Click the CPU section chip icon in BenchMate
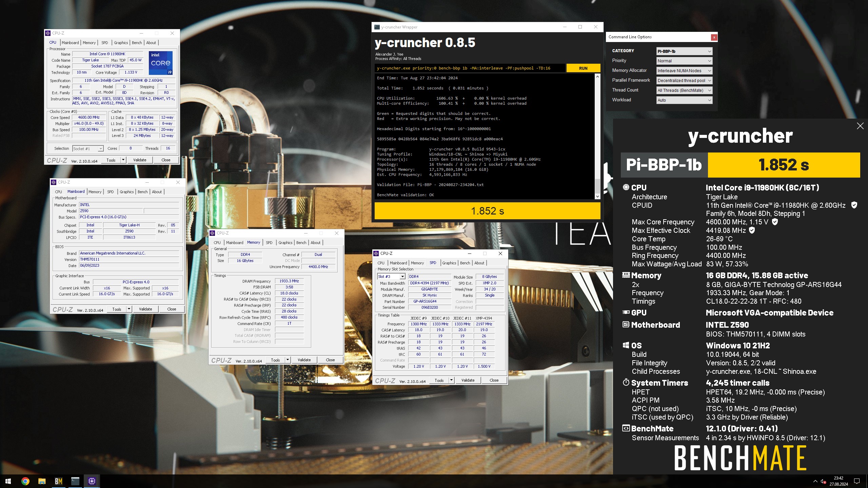Viewport: 868px width, 488px height. [626, 187]
